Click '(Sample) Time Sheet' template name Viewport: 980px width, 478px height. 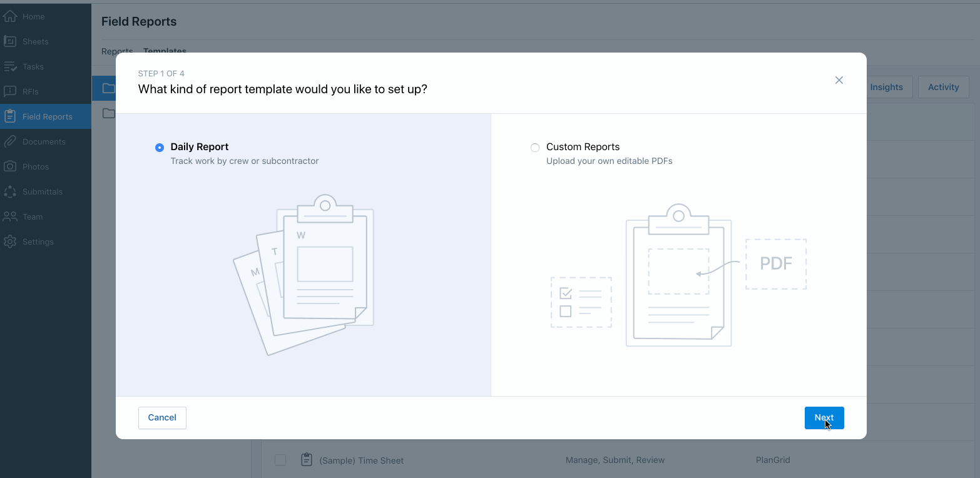(361, 460)
